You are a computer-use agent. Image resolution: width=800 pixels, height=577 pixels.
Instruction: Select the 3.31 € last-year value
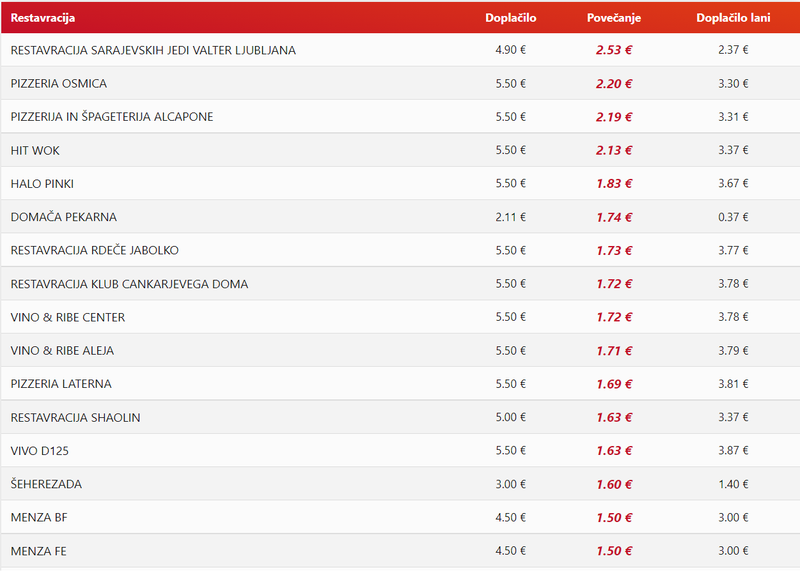pos(733,117)
